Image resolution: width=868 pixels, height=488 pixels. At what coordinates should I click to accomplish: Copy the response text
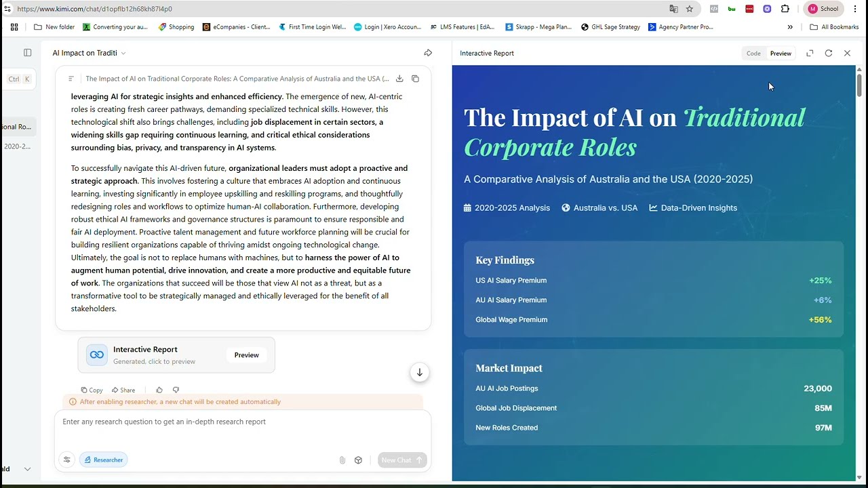(92, 390)
